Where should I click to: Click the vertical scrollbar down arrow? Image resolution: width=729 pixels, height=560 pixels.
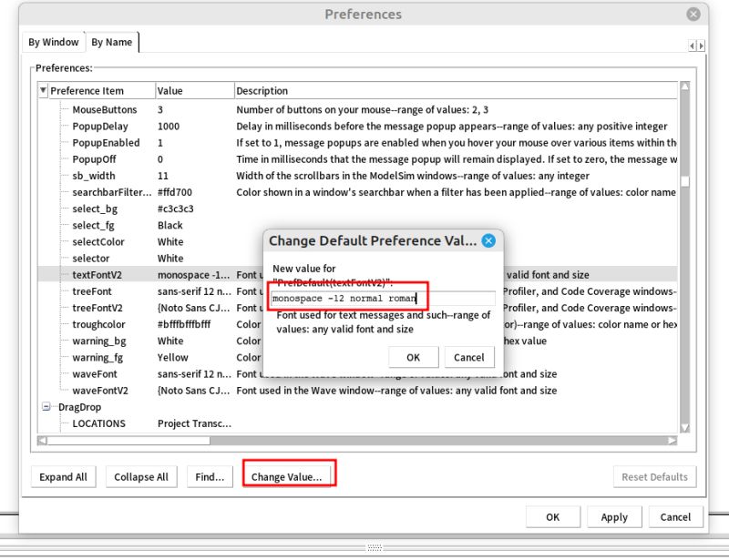685,428
